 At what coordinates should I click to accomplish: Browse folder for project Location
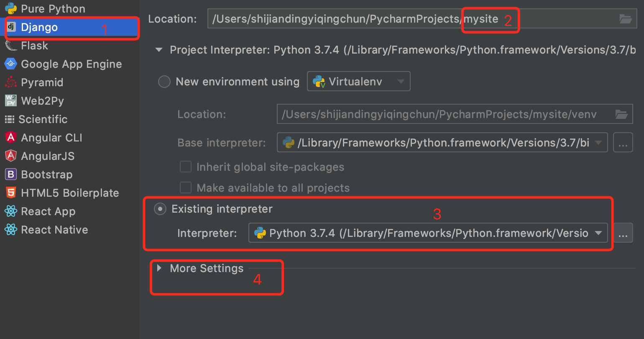click(x=625, y=19)
